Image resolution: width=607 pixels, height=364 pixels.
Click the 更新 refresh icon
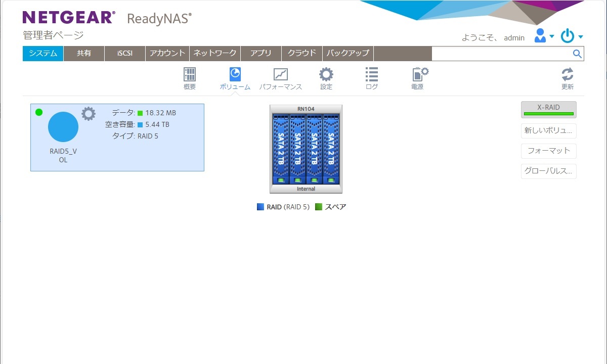click(568, 75)
